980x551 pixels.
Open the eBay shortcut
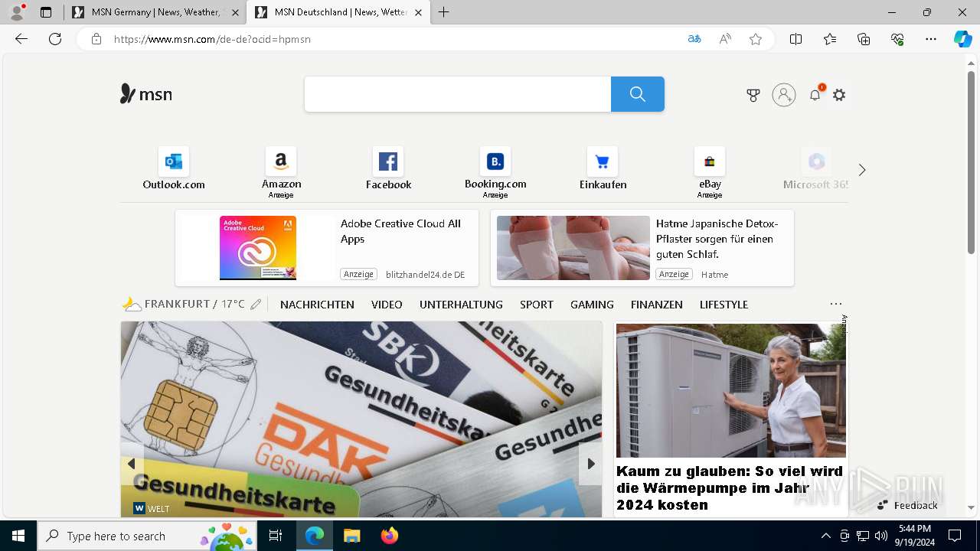[710, 171]
